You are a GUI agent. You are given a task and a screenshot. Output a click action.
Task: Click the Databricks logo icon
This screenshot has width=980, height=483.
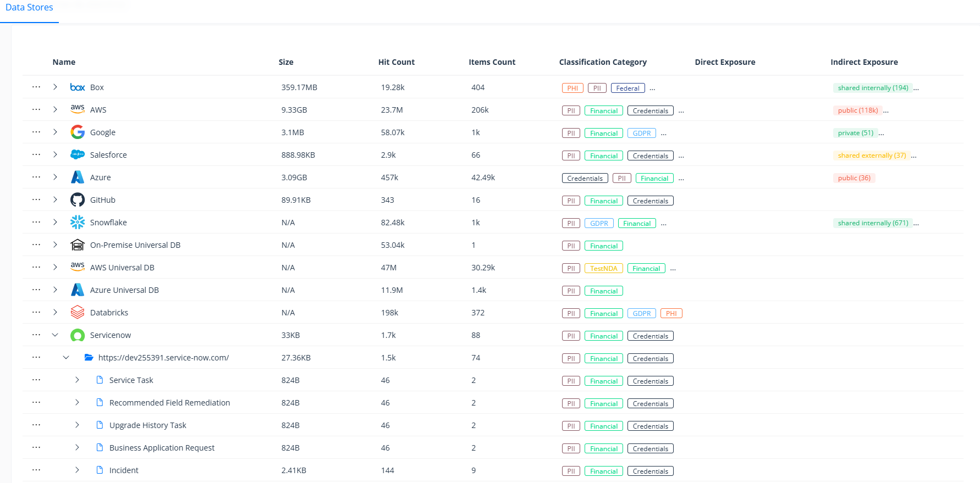click(78, 312)
